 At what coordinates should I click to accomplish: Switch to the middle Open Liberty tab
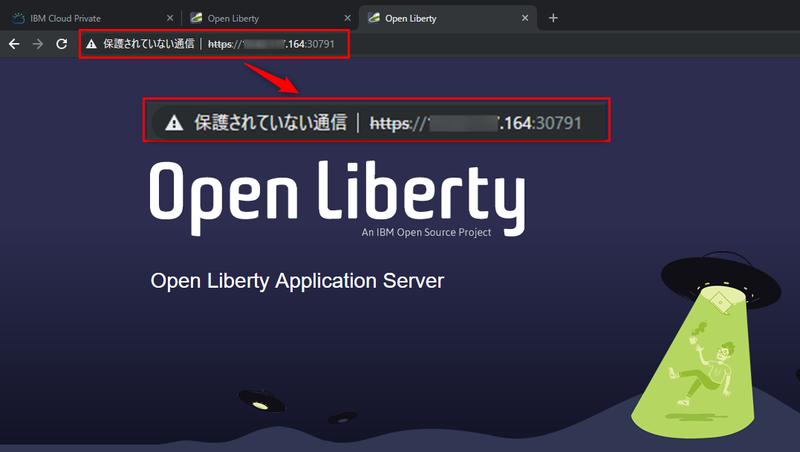click(x=269, y=18)
